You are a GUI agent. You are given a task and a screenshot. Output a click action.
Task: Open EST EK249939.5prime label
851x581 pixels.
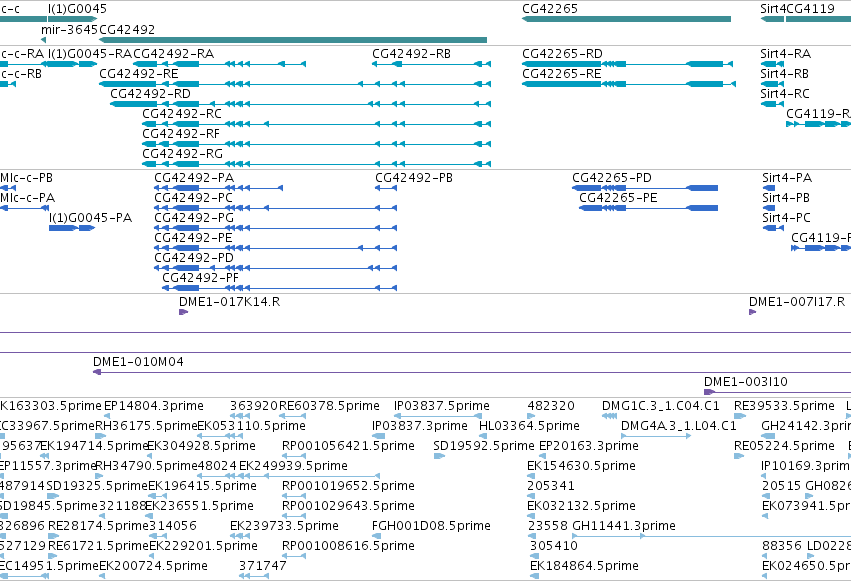293,466
